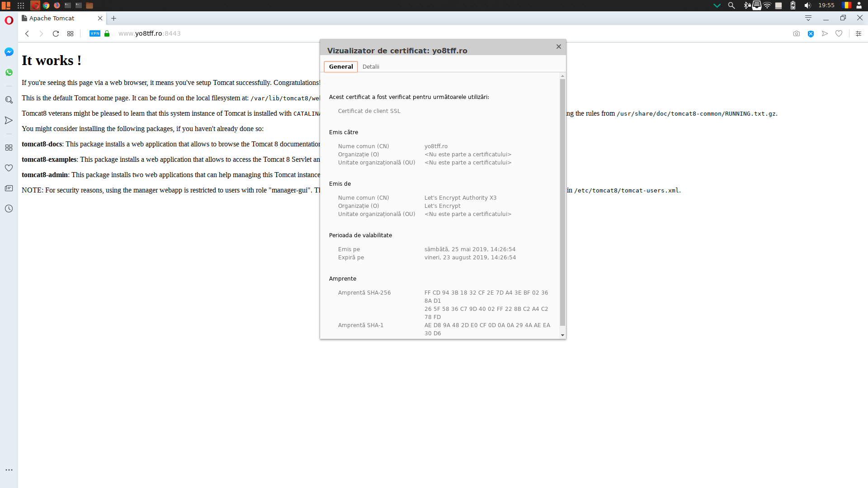Click "Let's Encrypt Authority X3" issuer name

point(460,198)
